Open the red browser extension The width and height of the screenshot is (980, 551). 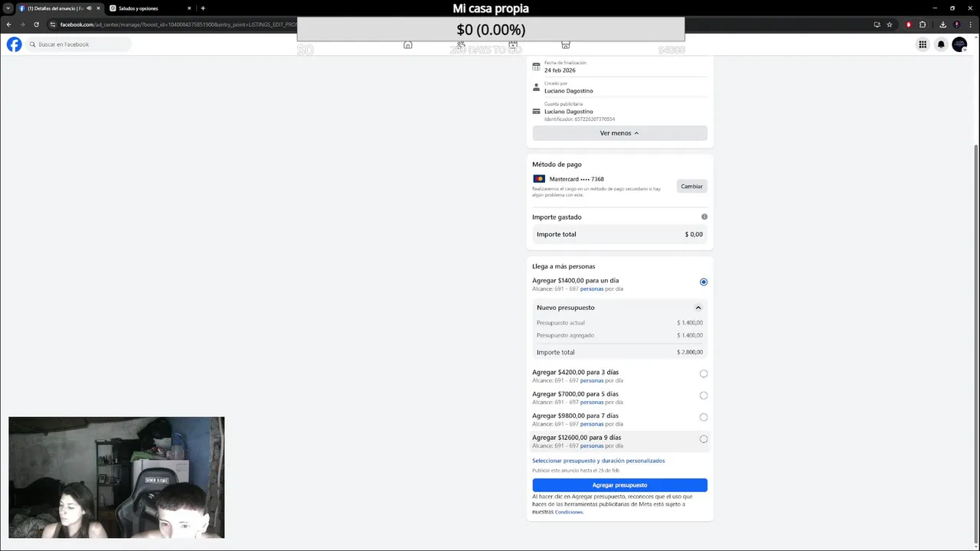point(909,24)
